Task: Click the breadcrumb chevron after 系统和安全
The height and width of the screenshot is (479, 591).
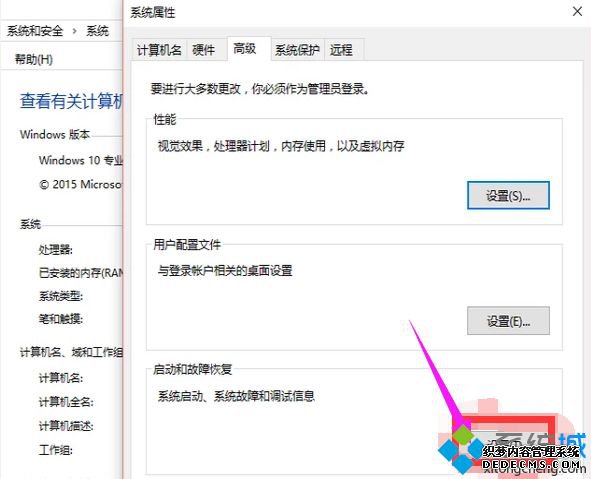Action: pos(75,31)
